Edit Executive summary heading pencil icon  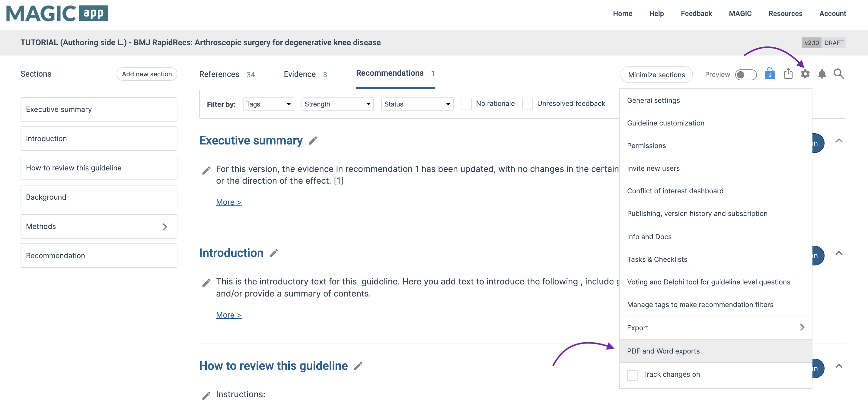[313, 140]
